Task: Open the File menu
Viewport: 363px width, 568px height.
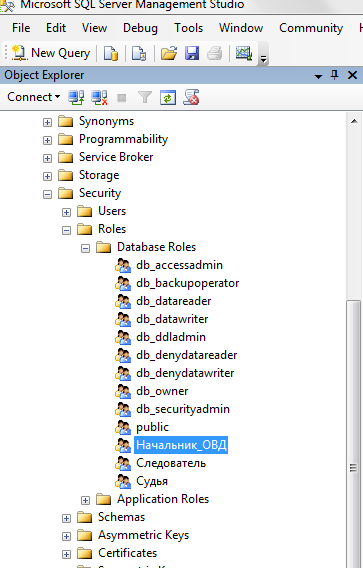Action: tap(21, 28)
